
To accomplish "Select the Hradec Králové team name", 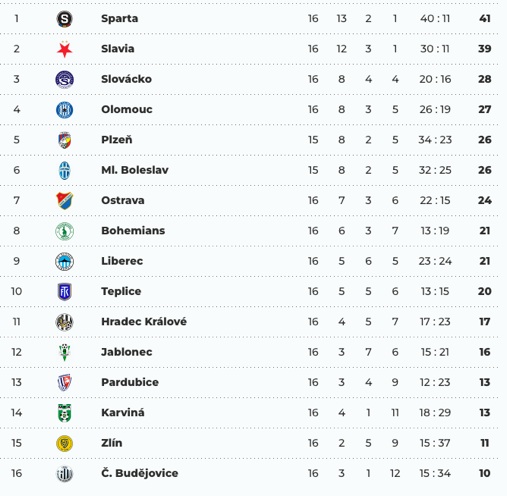I will click(x=144, y=322).
